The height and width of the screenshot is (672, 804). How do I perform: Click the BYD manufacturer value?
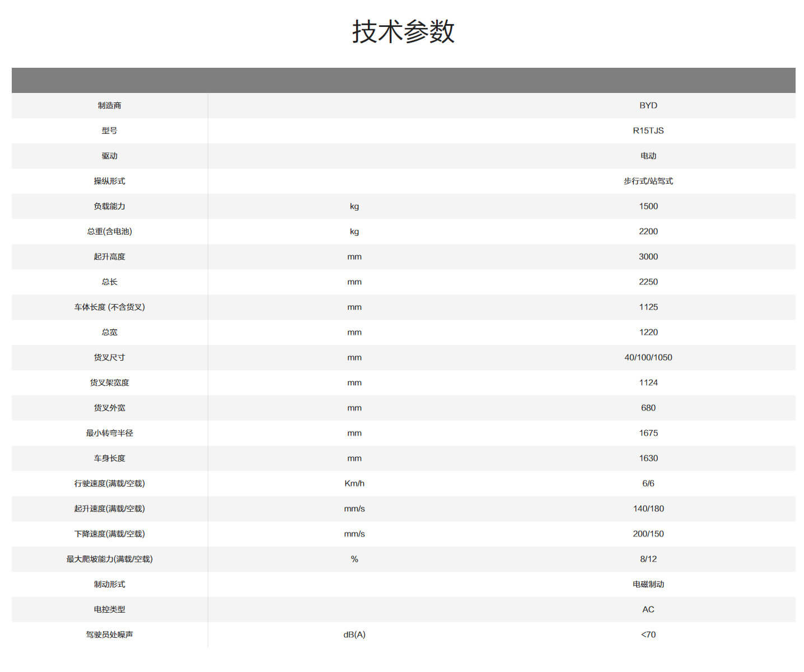(x=648, y=105)
